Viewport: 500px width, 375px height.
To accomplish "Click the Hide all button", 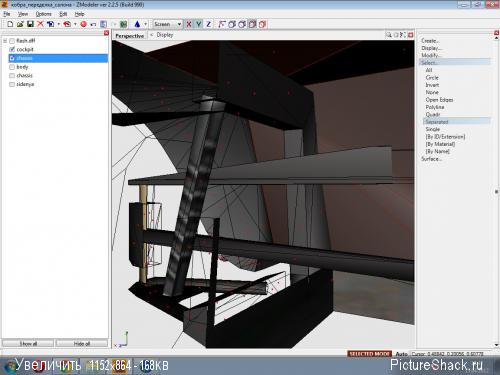I will pos(82,343).
